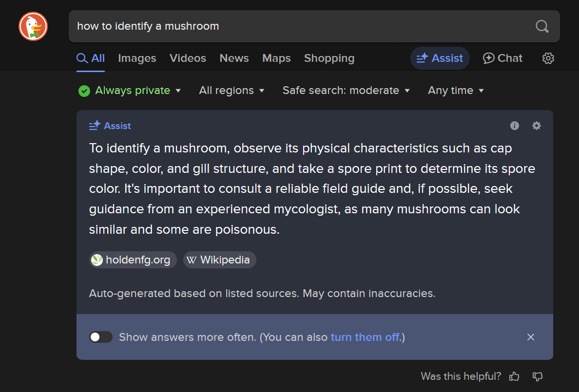579x392 pixels.
Task: Open the holdenfg.org source link
Action: (132, 260)
